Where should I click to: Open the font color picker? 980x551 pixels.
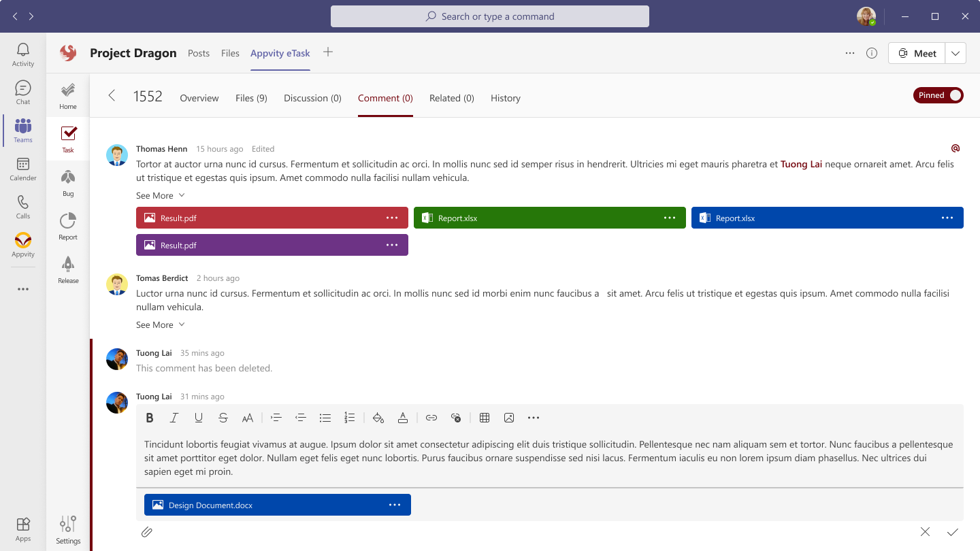coord(403,418)
